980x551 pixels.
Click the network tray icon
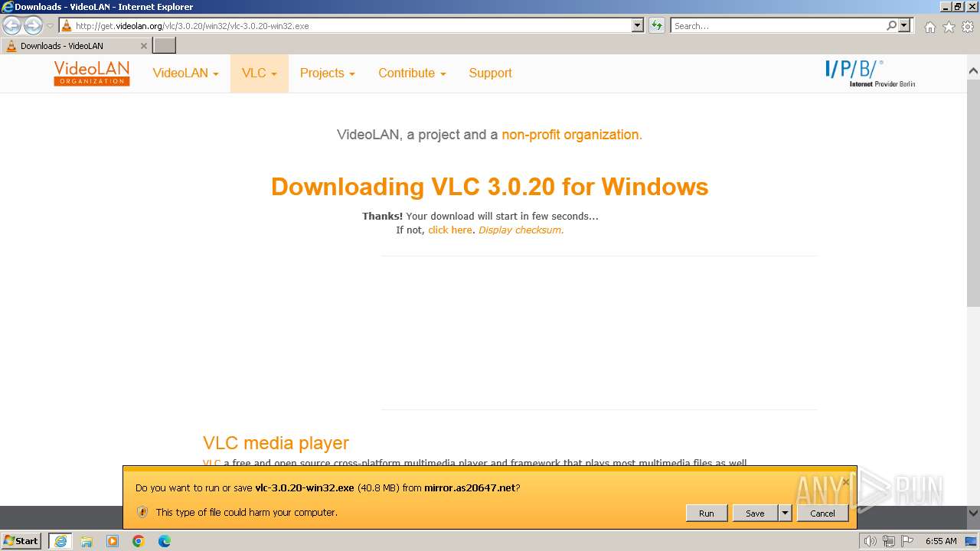tap(889, 541)
